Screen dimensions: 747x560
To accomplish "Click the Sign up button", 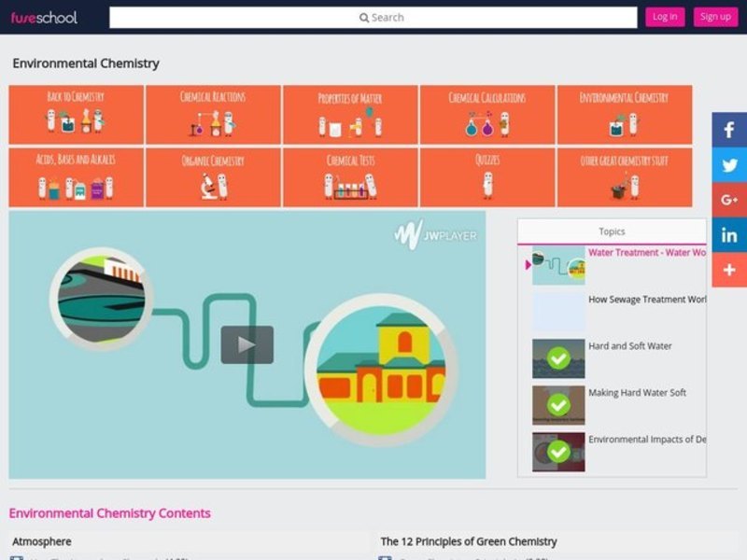I will click(715, 17).
